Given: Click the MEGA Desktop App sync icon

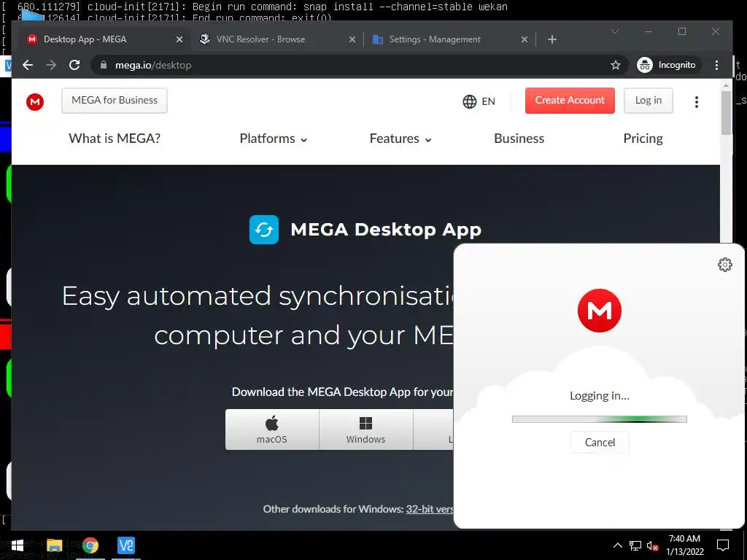Looking at the screenshot, I should pos(264,230).
